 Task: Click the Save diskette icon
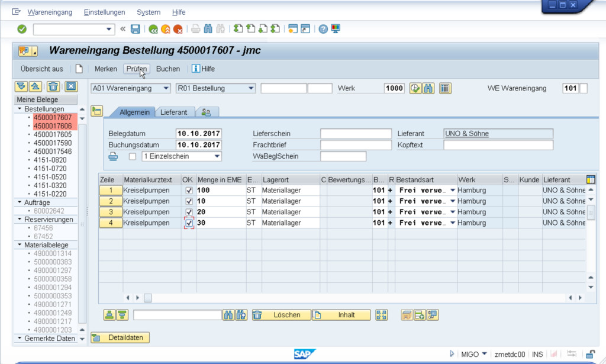coord(136,29)
